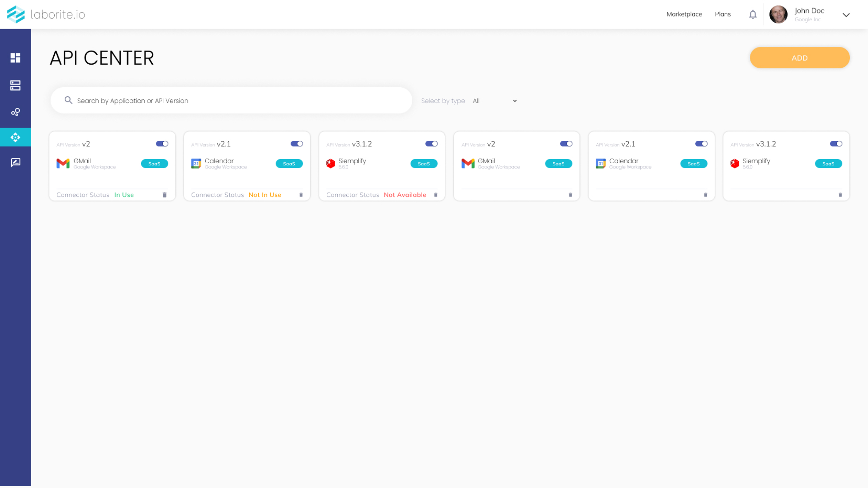Delete the Not In Use Calendar connector
The width and height of the screenshot is (868, 488).
tap(301, 195)
